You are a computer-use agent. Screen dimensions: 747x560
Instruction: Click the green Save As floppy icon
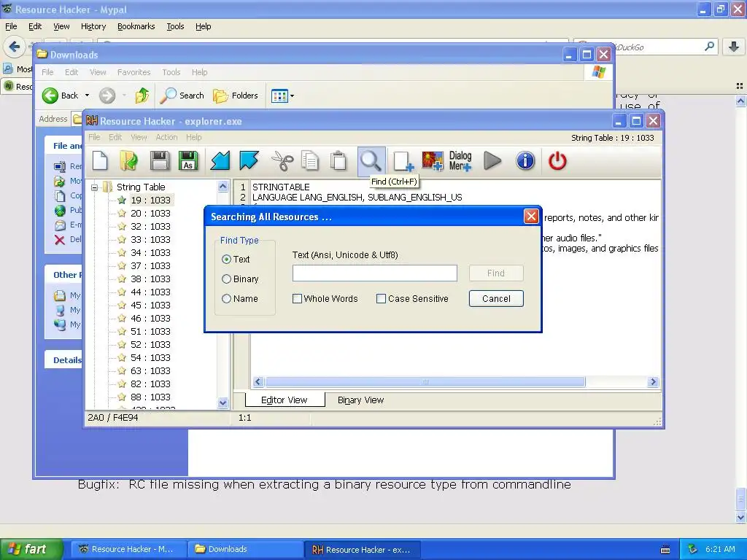pyautogui.click(x=188, y=160)
